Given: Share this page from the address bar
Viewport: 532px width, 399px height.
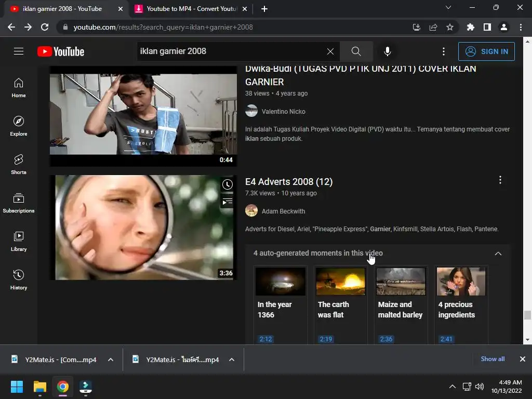Looking at the screenshot, I should pos(433,27).
